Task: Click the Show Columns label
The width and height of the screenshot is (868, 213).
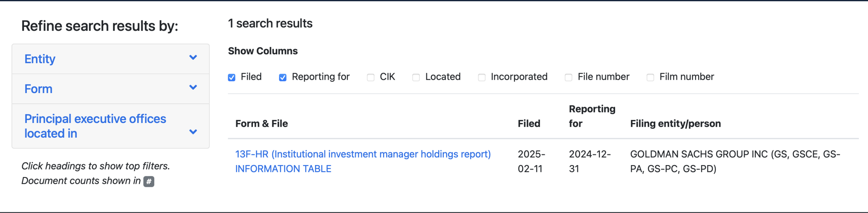Action: click(263, 51)
